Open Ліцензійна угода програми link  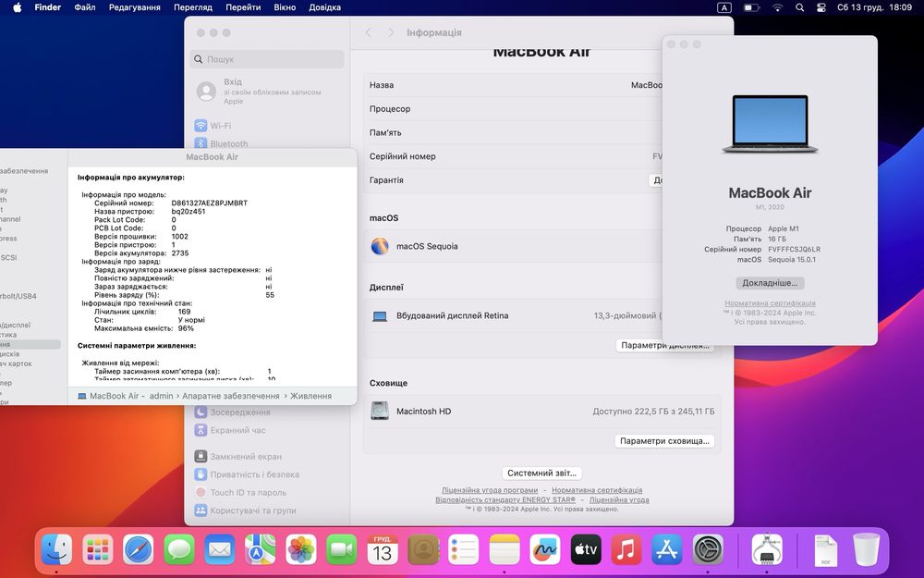tap(490, 490)
